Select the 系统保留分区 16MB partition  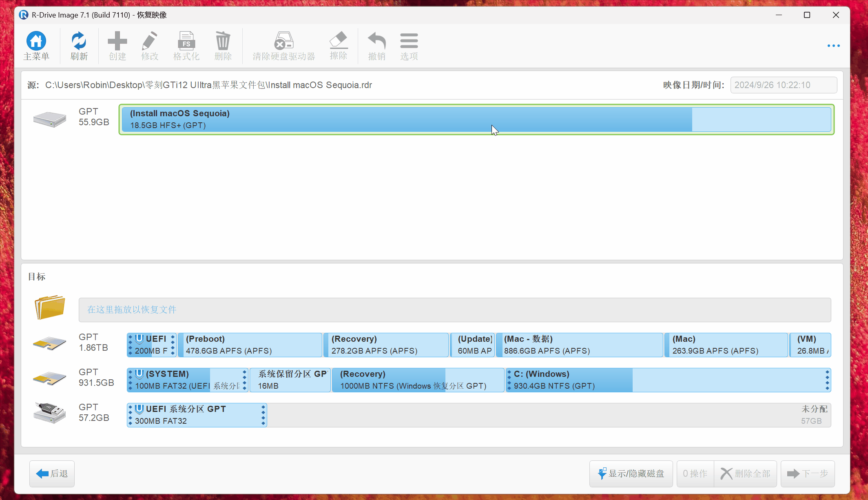(290, 380)
